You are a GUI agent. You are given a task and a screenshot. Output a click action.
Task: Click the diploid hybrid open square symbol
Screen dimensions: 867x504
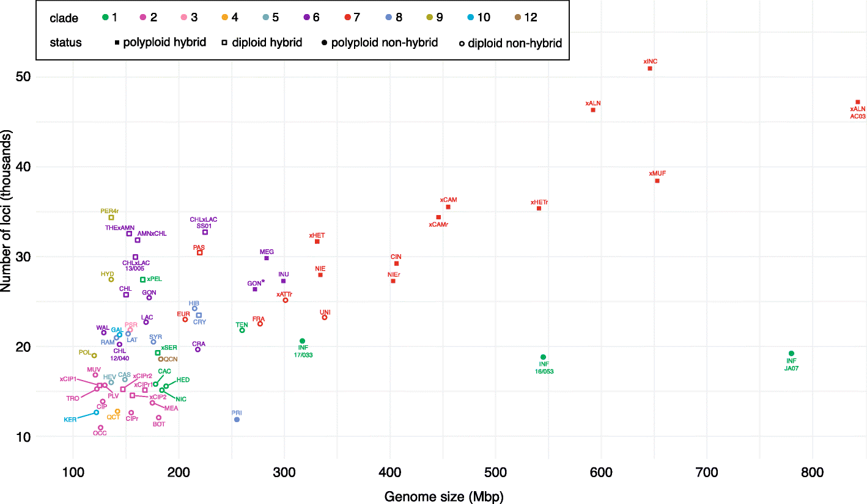(226, 43)
